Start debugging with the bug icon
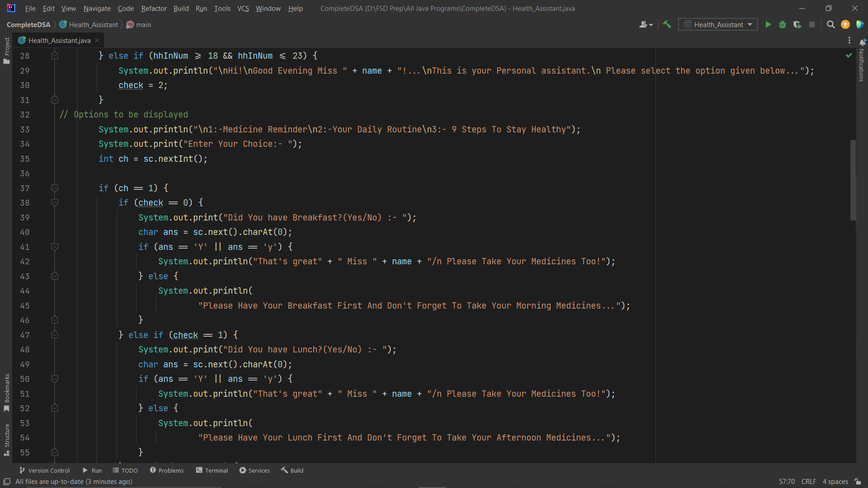Screen dimensions: 868x488 point(783,25)
